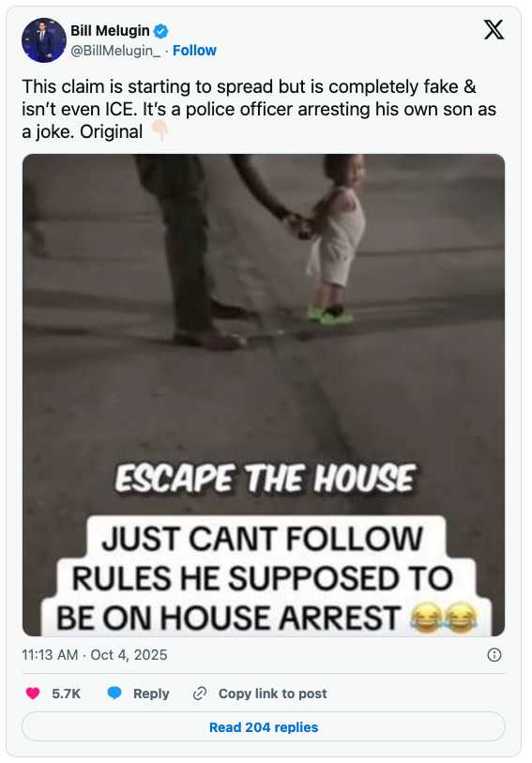This screenshot has height=763, width=532.
Task: Click the tweet body text
Action: (x=259, y=109)
